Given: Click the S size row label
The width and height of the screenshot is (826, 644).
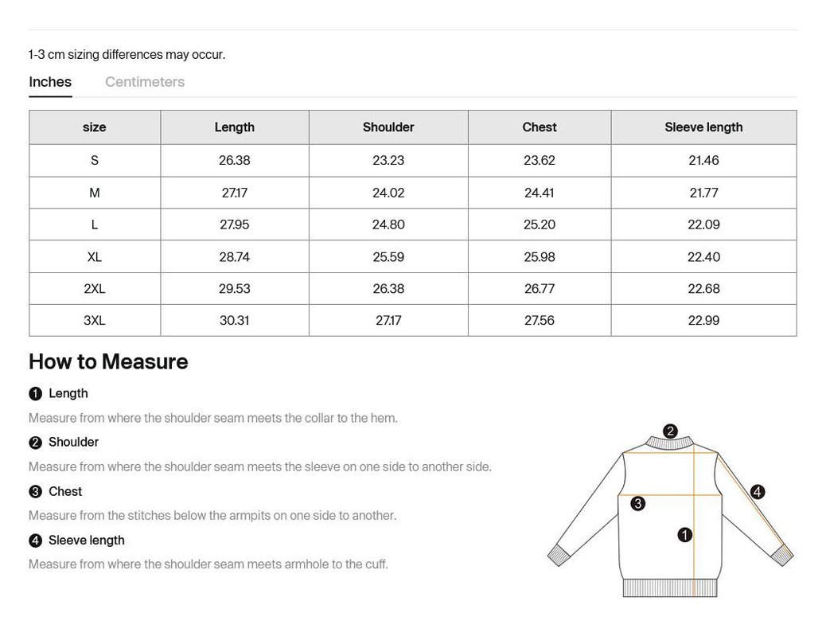Looking at the screenshot, I should point(94,160).
